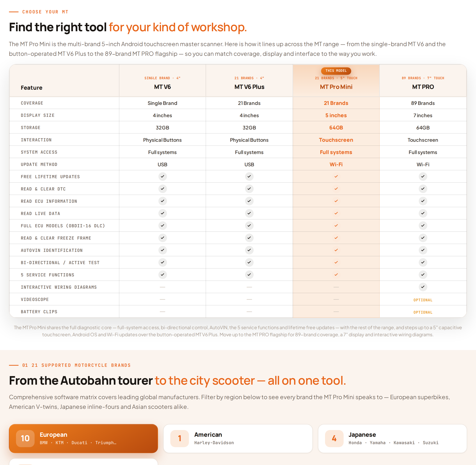Click the MT Pro Mini Free Lifetime Updates checkmark

point(336,176)
